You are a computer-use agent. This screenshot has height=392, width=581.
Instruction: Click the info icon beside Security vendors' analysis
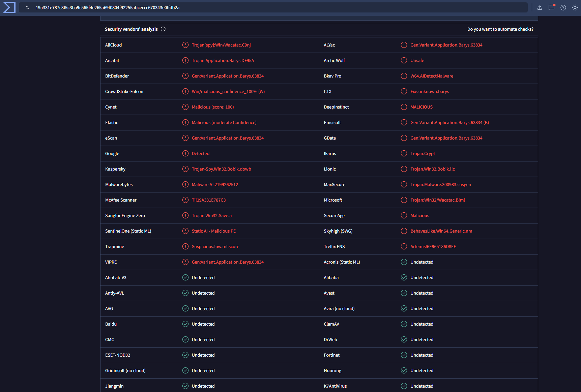coord(163,29)
